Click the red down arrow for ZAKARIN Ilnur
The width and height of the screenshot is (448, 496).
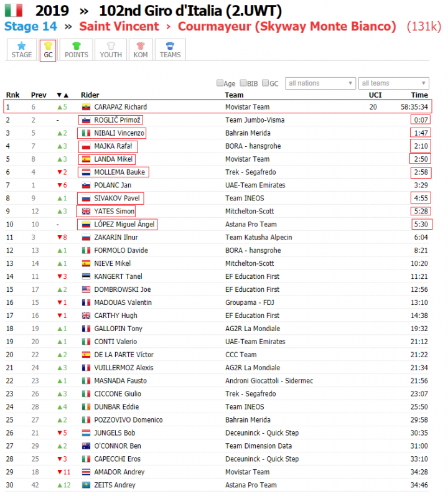click(x=60, y=237)
